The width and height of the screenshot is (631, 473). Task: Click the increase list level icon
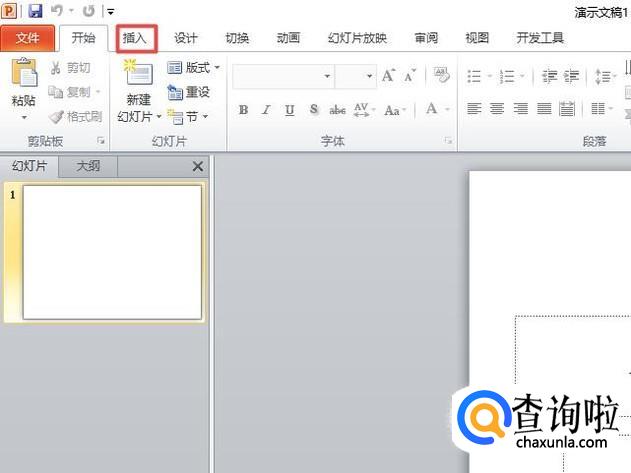point(571,76)
